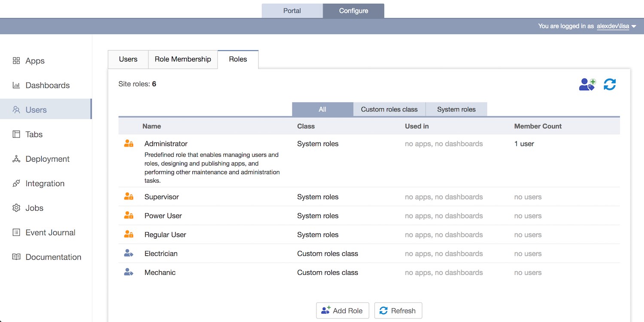
Task: Switch to the Users tab
Action: (128, 59)
